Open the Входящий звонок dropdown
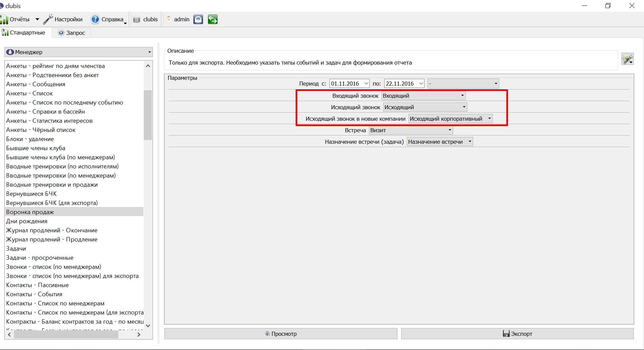This screenshot has width=644, height=350. pos(423,96)
